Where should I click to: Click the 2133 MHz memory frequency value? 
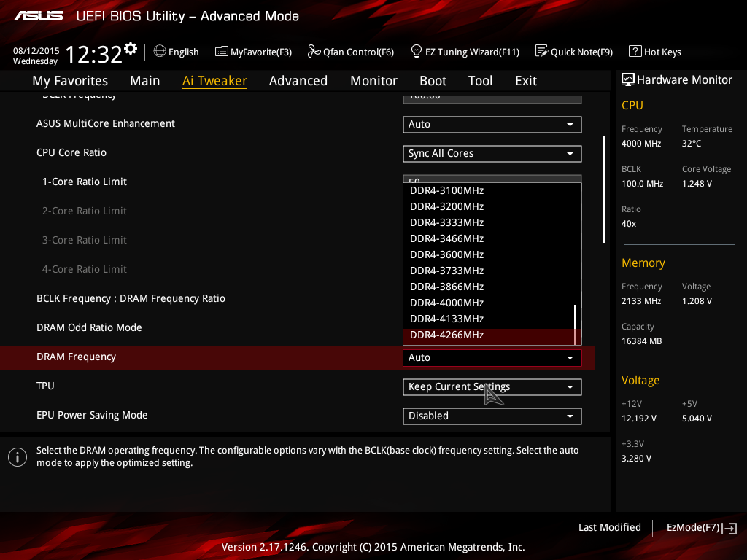coord(640,301)
